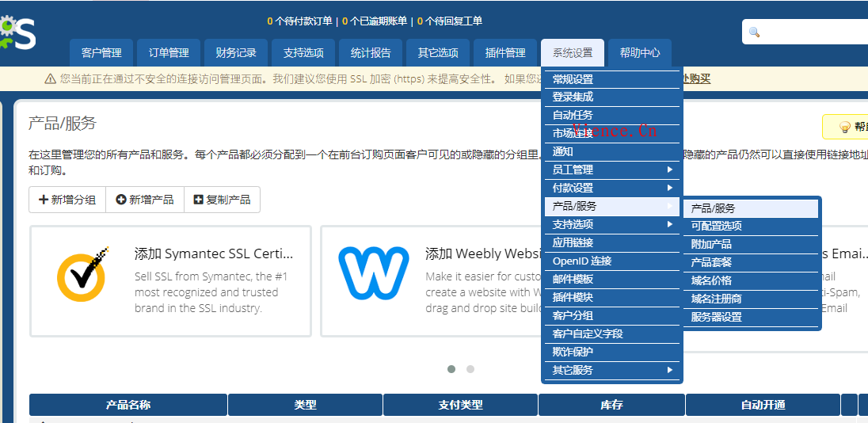Open the 客户管理 tab

tap(101, 53)
